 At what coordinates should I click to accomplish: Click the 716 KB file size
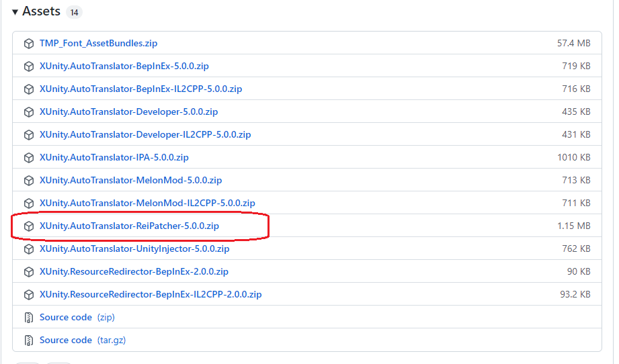tap(577, 89)
